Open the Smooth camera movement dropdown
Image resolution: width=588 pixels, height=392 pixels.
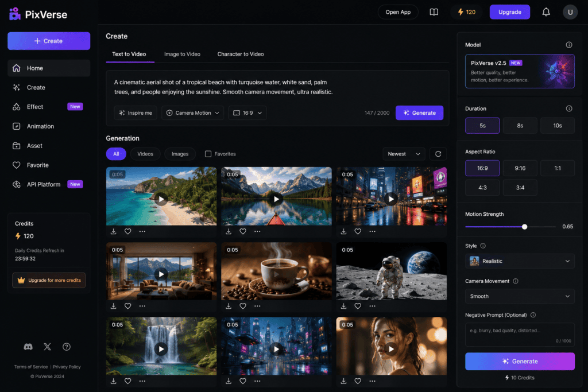coord(520,296)
